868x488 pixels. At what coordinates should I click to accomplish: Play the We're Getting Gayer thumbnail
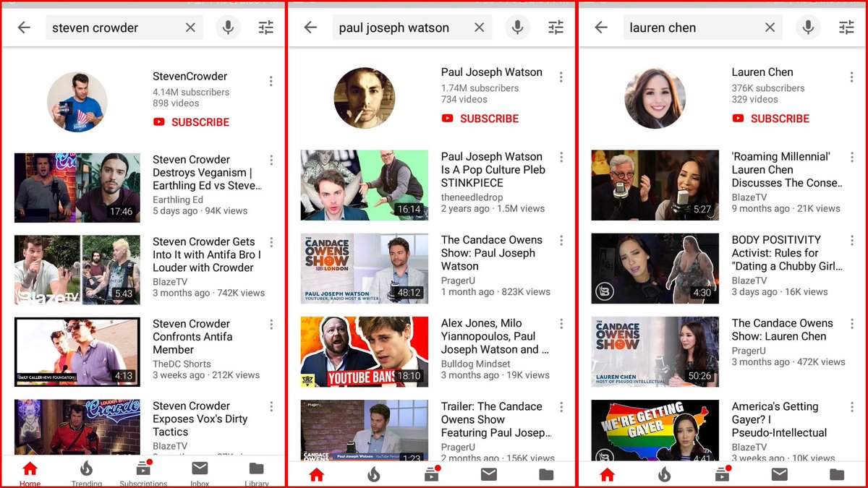tap(655, 431)
